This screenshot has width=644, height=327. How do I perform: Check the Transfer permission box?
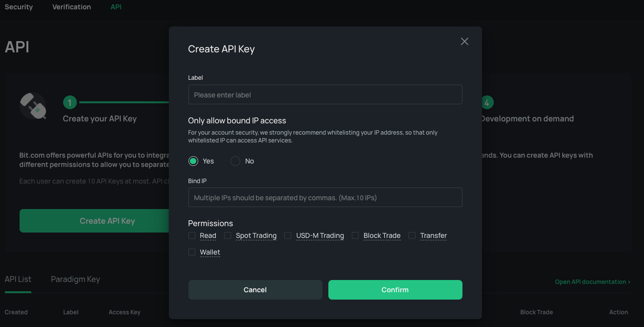coord(412,235)
